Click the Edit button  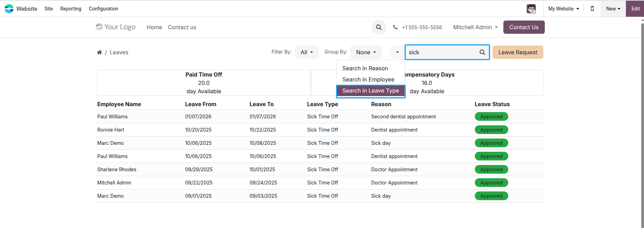point(635,9)
